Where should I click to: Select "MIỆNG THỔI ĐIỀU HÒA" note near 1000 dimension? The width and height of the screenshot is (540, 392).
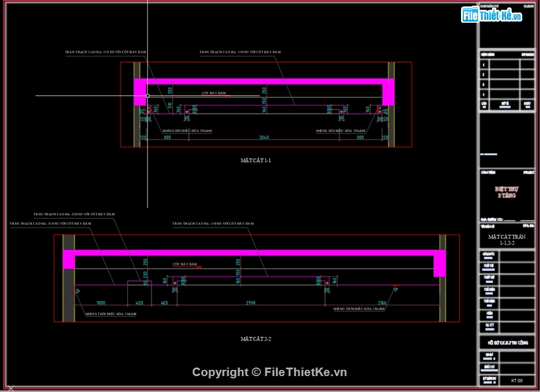click(111, 314)
